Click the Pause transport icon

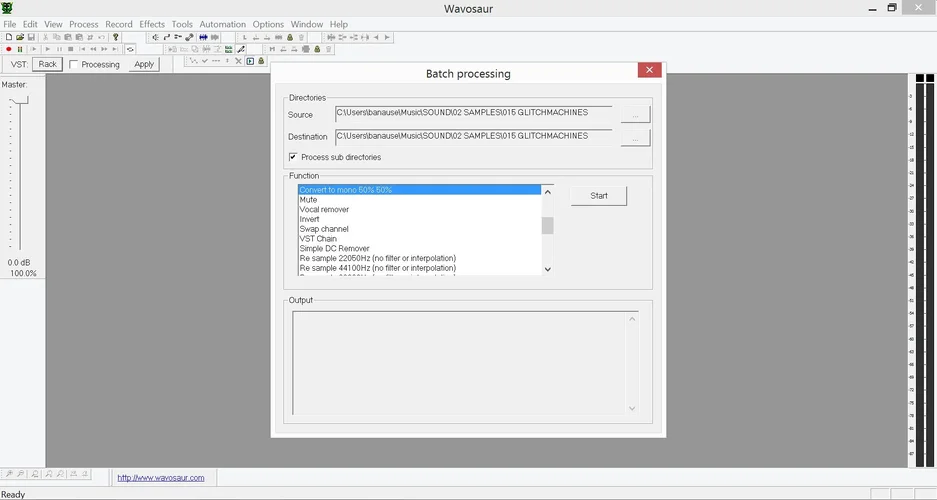59,49
